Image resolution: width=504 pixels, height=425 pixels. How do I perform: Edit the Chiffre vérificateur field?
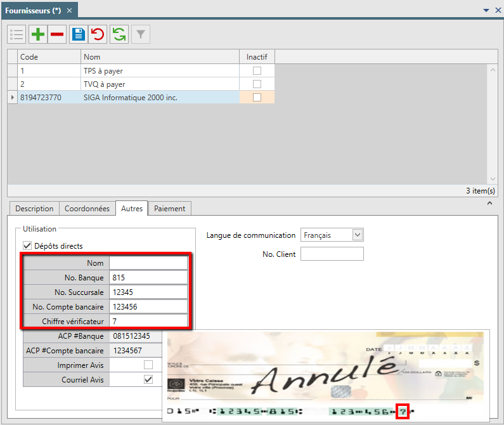click(148, 321)
